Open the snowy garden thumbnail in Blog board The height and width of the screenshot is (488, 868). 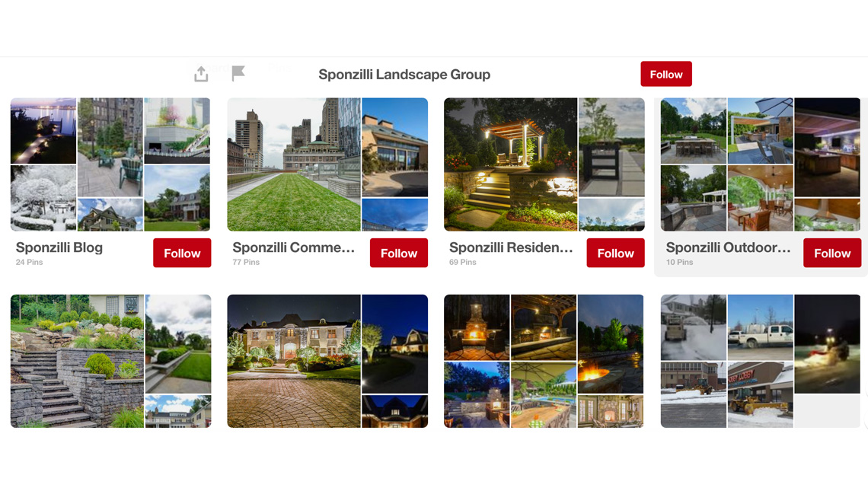tap(43, 198)
